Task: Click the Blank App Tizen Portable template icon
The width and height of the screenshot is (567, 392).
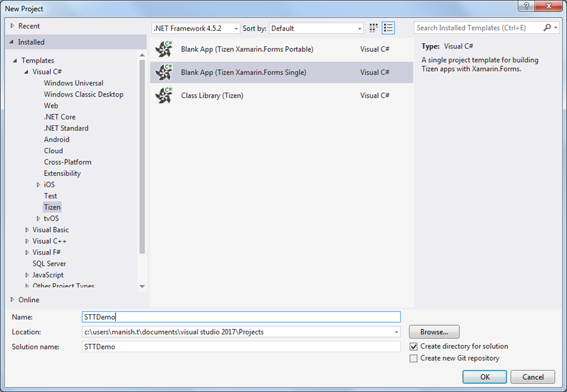Action: click(x=164, y=49)
